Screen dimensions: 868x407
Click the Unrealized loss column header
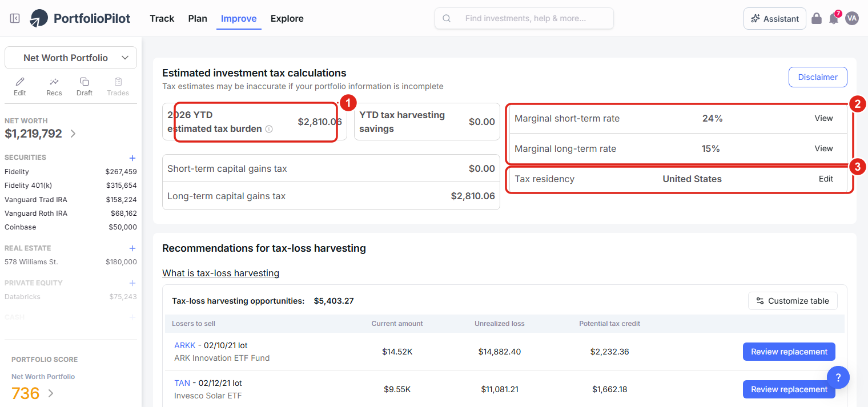(x=500, y=323)
